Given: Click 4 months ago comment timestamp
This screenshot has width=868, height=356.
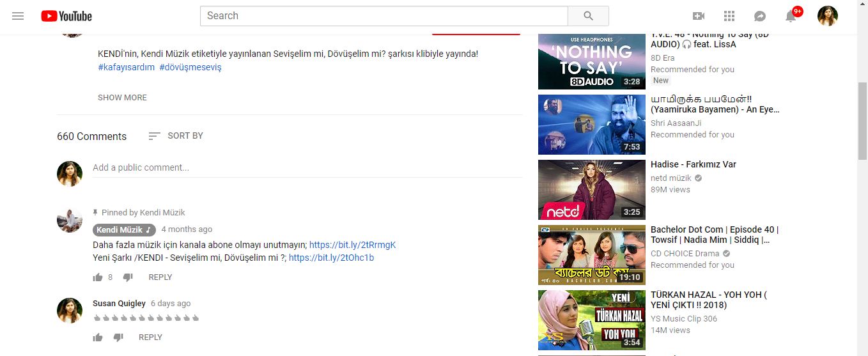Looking at the screenshot, I should pyautogui.click(x=187, y=229).
